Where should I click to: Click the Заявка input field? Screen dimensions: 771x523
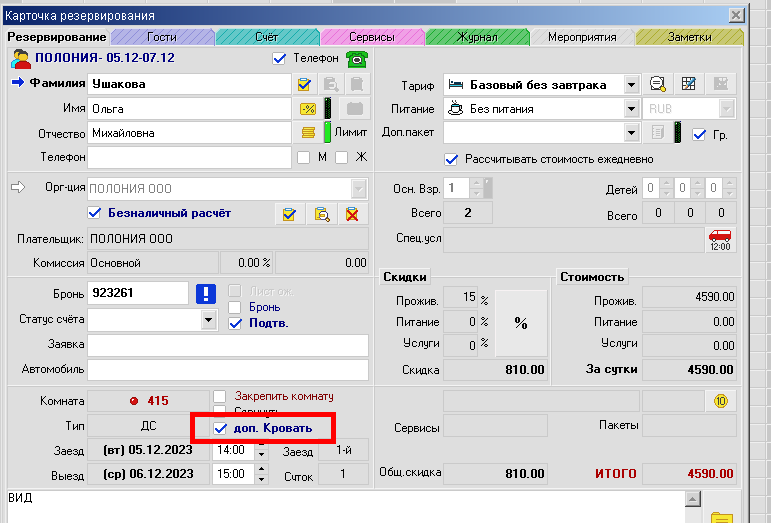pyautogui.click(x=227, y=345)
